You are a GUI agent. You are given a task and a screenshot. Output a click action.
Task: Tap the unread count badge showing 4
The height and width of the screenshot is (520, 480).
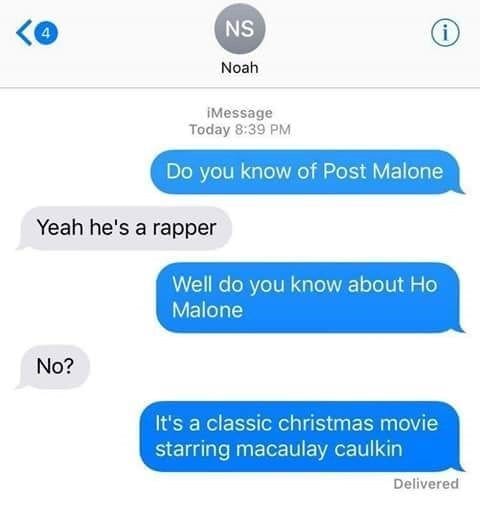[46, 33]
